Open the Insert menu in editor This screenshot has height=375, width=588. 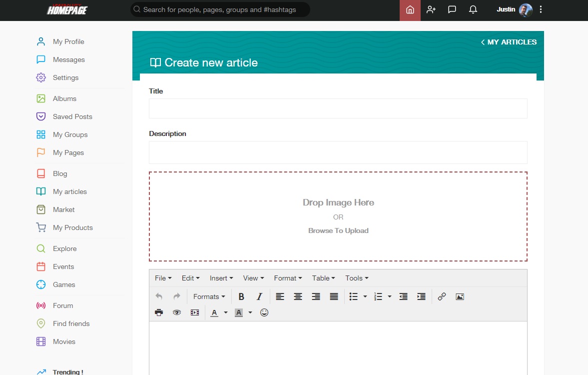pos(221,278)
